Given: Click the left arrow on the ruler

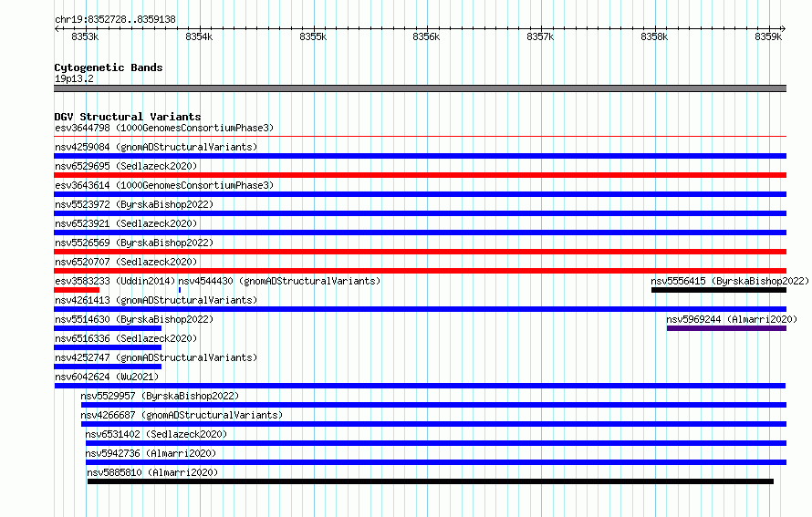Looking at the screenshot, I should (57, 29).
